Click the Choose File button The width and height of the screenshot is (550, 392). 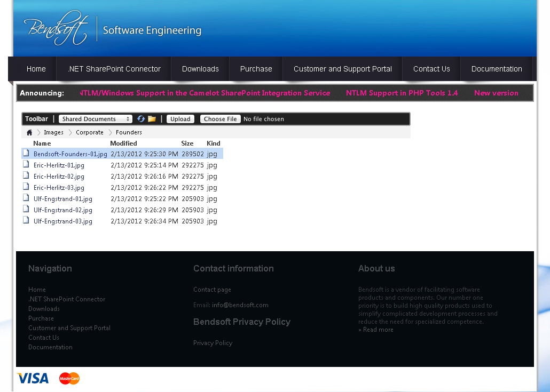point(221,119)
